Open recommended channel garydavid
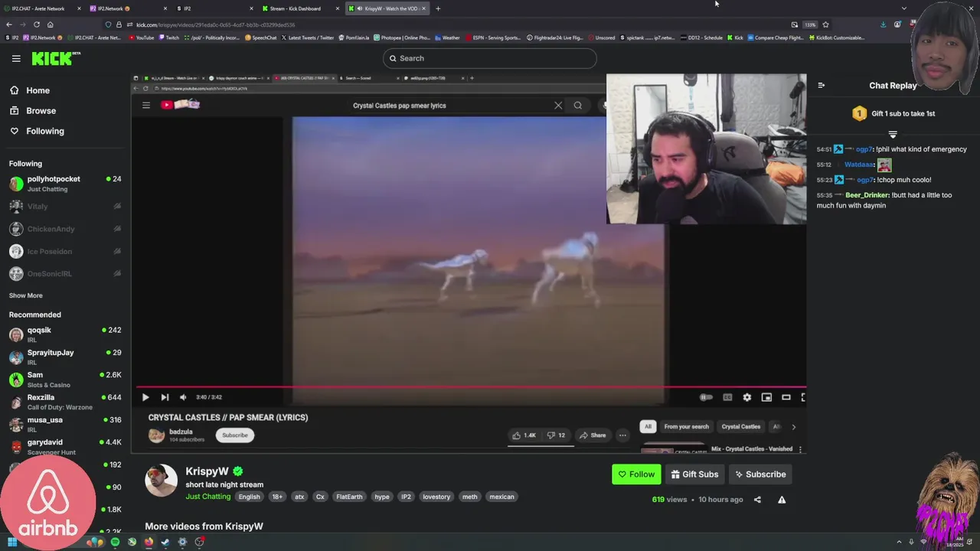The height and width of the screenshot is (551, 980). pyautogui.click(x=65, y=446)
